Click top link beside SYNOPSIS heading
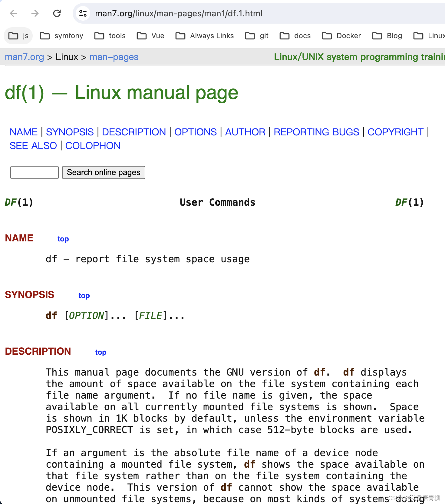The width and height of the screenshot is (445, 504). tap(84, 296)
